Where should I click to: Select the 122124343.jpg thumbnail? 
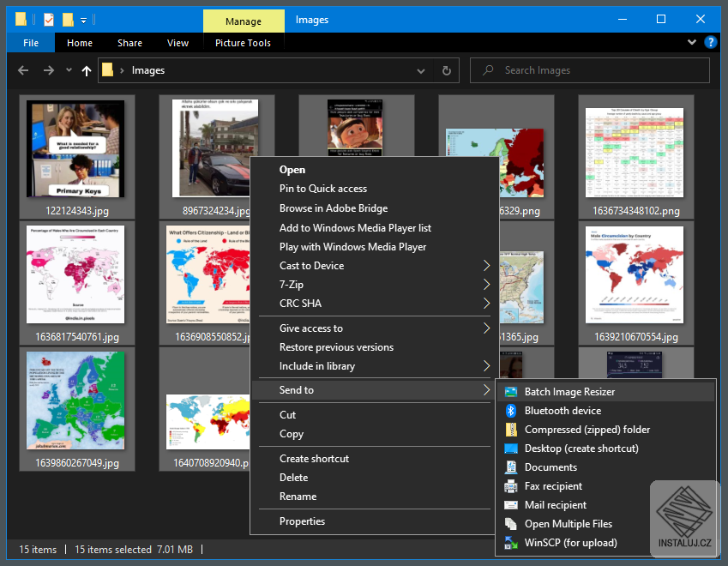click(75, 148)
